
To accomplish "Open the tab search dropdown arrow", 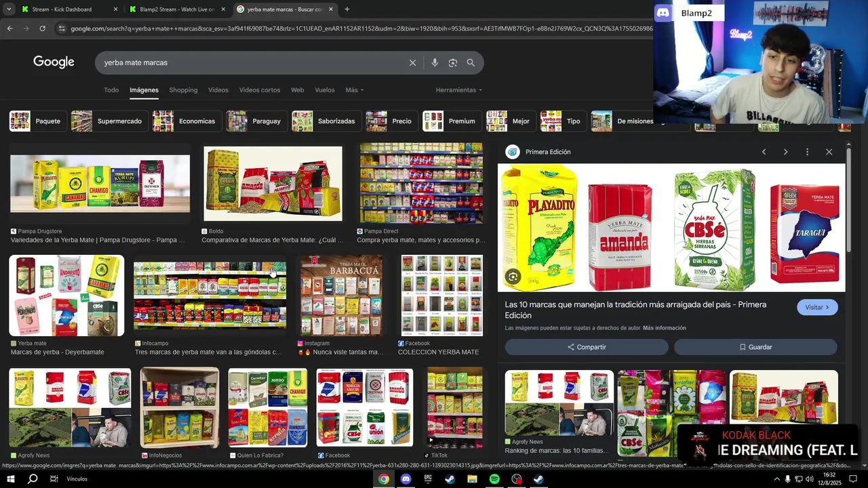I will click(x=9, y=9).
